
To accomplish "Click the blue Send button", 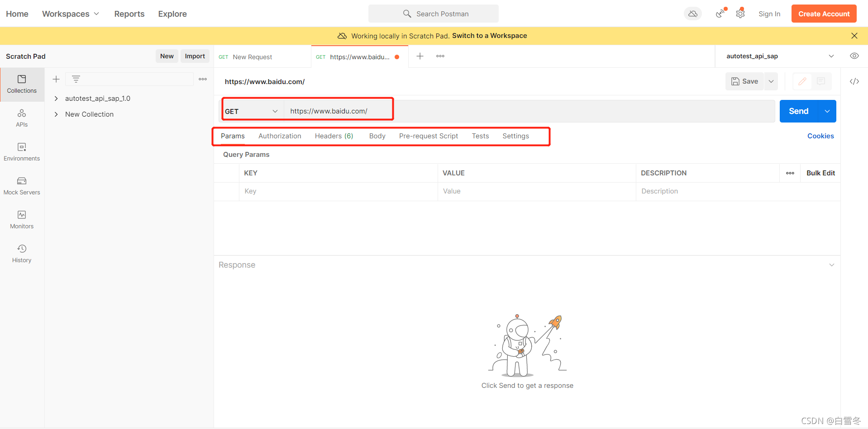I will click(x=799, y=111).
